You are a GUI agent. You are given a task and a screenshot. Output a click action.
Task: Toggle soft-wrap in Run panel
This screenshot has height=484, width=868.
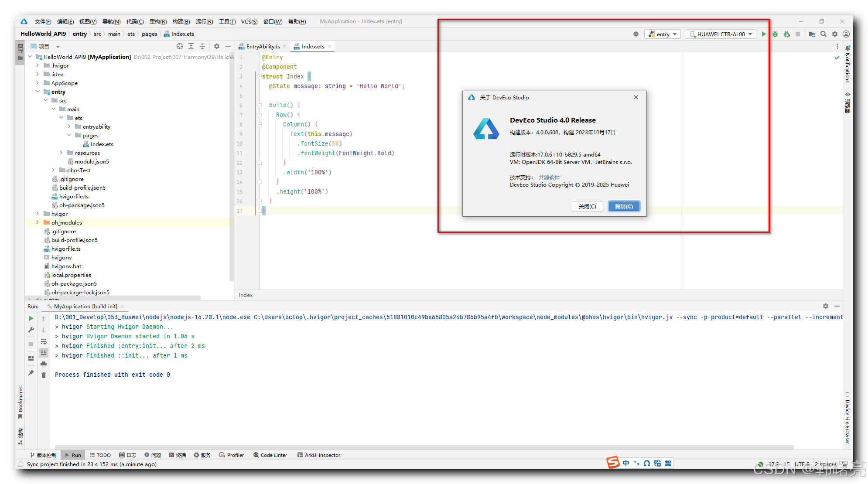pyautogui.click(x=44, y=341)
